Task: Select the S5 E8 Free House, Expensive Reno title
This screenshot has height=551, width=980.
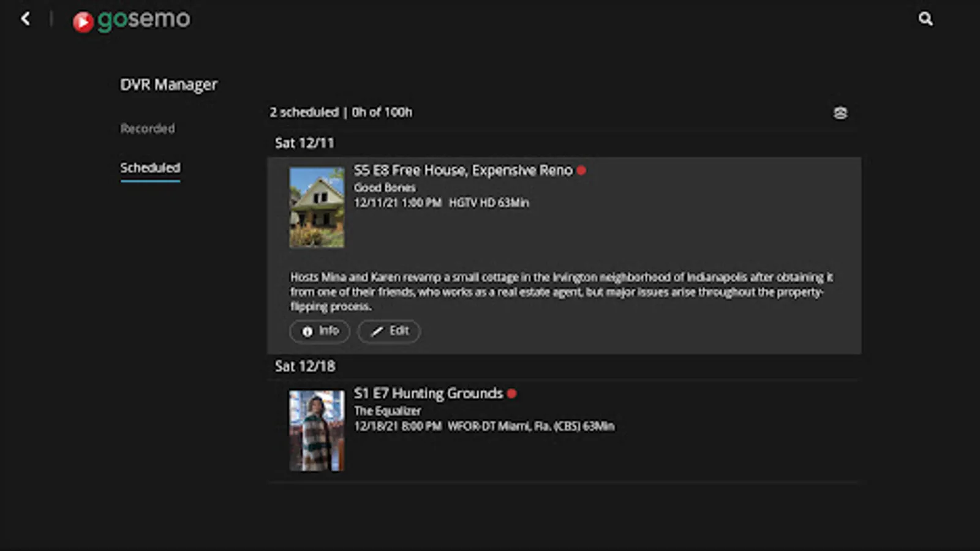Action: [463, 170]
